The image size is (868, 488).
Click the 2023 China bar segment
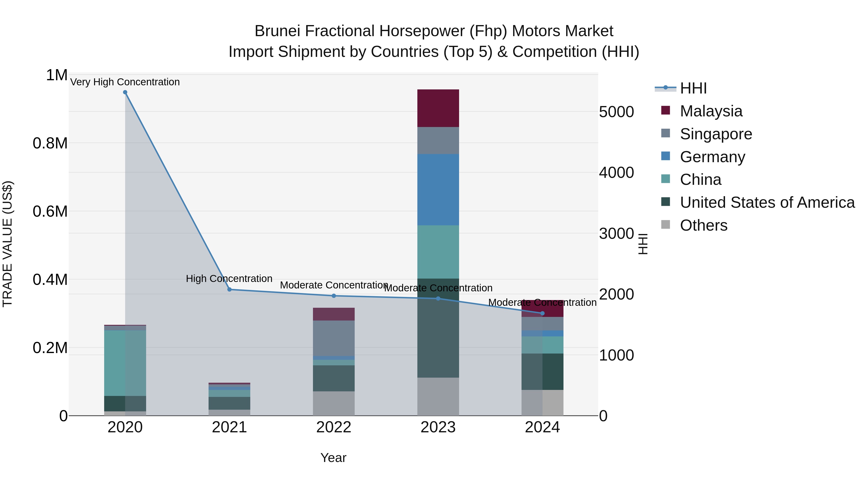438,252
